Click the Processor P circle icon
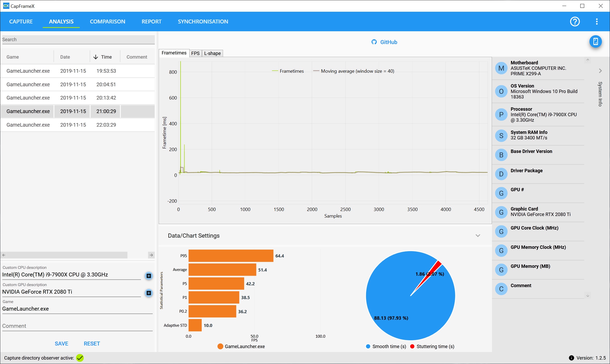 [x=501, y=115]
